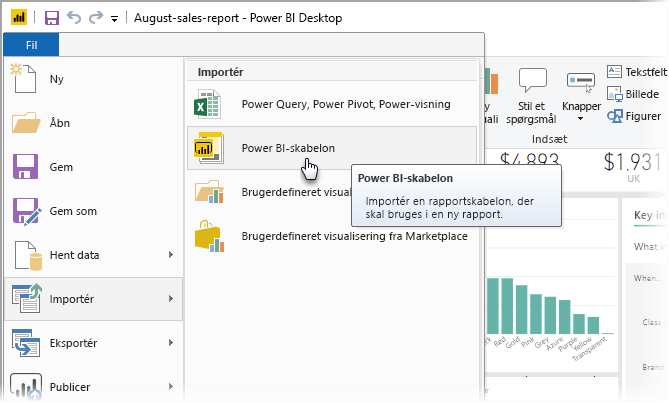Click the Importér icon in left menu
Screen dimensions: 669x403
coord(27,299)
